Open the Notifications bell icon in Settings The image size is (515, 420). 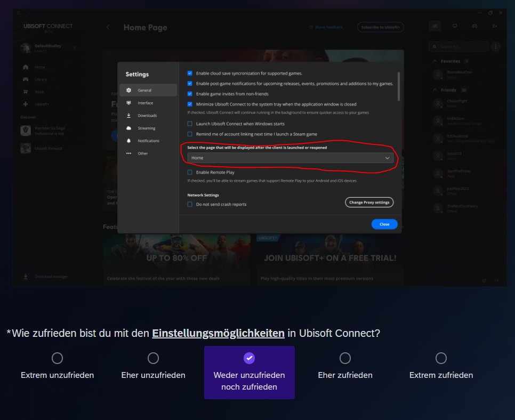click(129, 141)
